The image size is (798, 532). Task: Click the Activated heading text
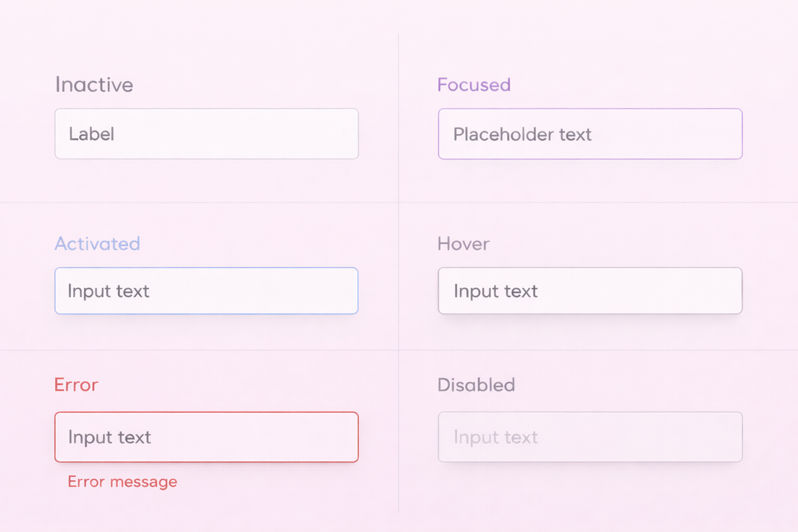coord(97,244)
